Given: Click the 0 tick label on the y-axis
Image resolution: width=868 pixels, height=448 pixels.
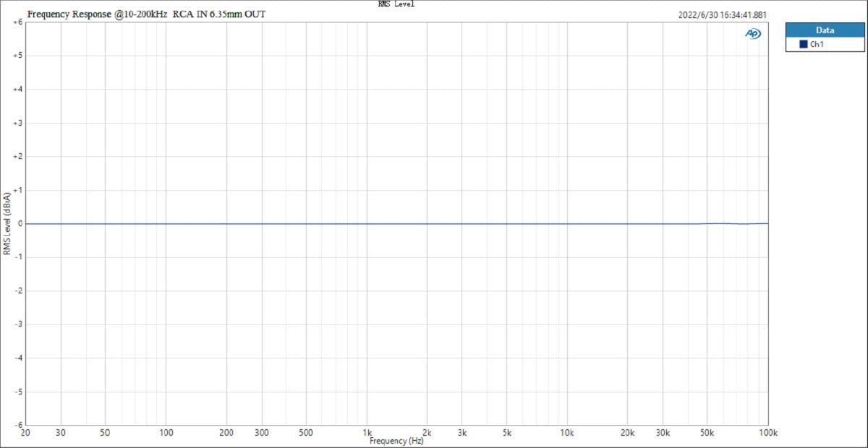Looking at the screenshot, I should 20,223.
